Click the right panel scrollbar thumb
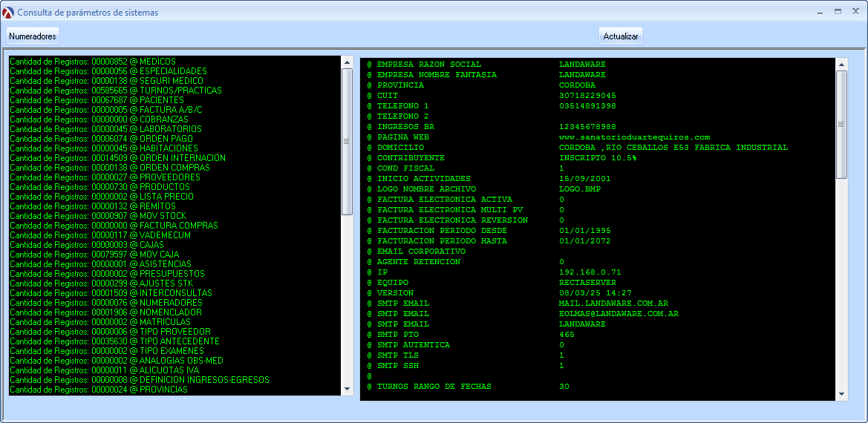The height and width of the screenshot is (423, 868). coord(841,125)
